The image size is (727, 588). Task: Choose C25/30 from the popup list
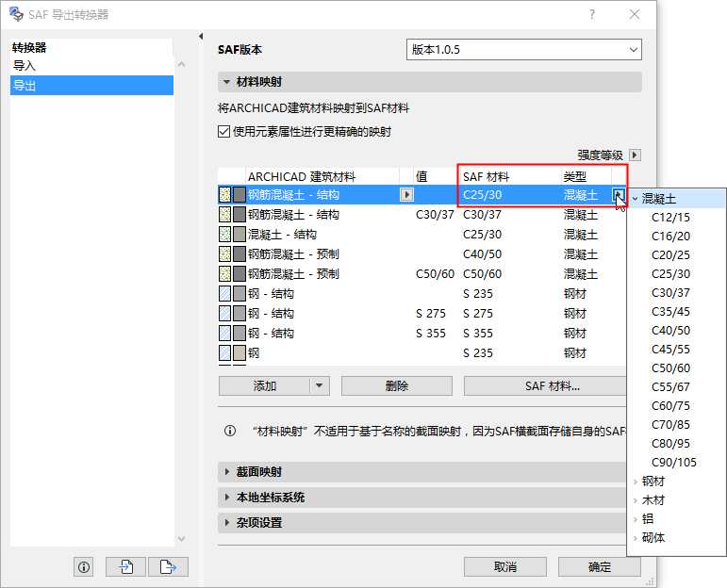pos(671,274)
